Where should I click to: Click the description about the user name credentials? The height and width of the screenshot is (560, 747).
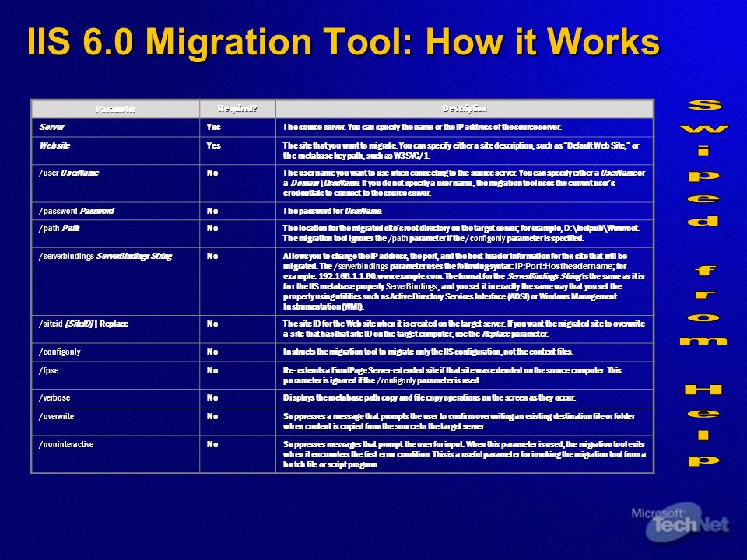(464, 183)
